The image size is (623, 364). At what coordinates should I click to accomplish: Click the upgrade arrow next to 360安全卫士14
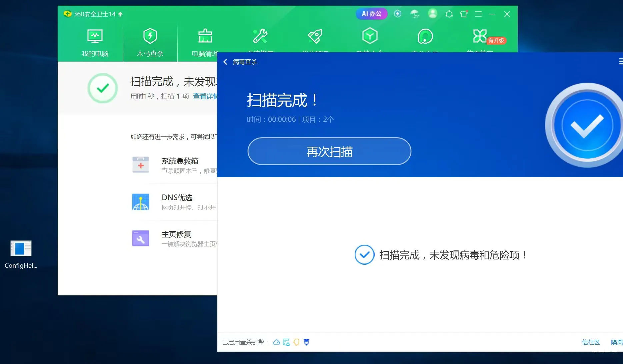120,14
